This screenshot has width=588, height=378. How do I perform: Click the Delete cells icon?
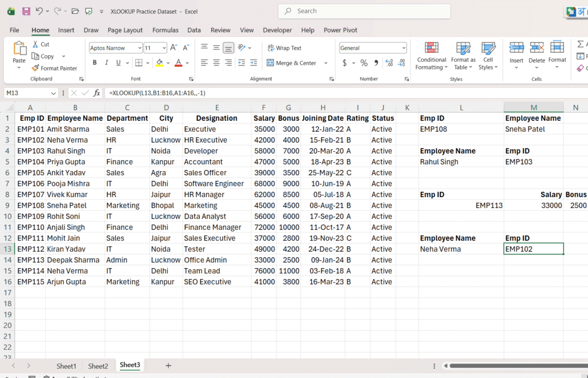537,48
